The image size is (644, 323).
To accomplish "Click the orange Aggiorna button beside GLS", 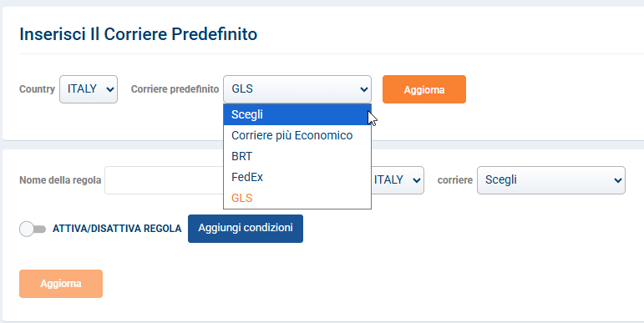I will pyautogui.click(x=423, y=89).
